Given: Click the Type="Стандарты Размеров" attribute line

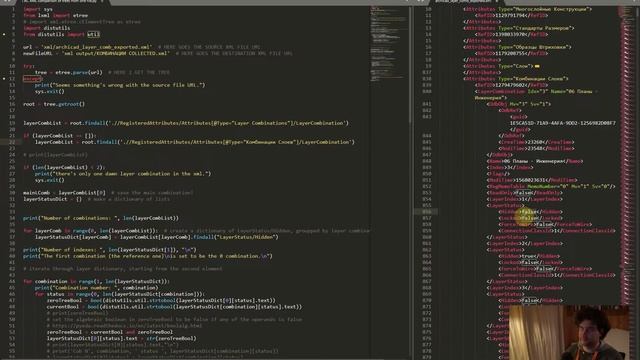Looking at the screenshot, I should 518,28.
